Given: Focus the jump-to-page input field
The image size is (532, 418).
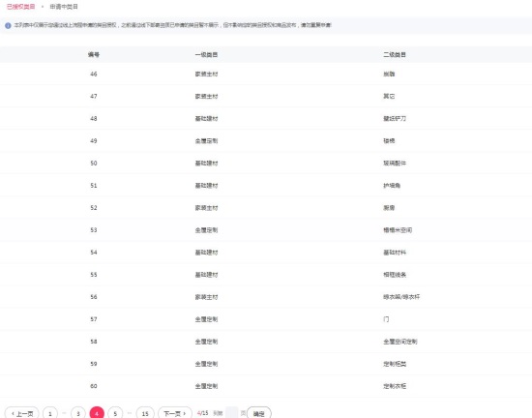Looking at the screenshot, I should (232, 413).
